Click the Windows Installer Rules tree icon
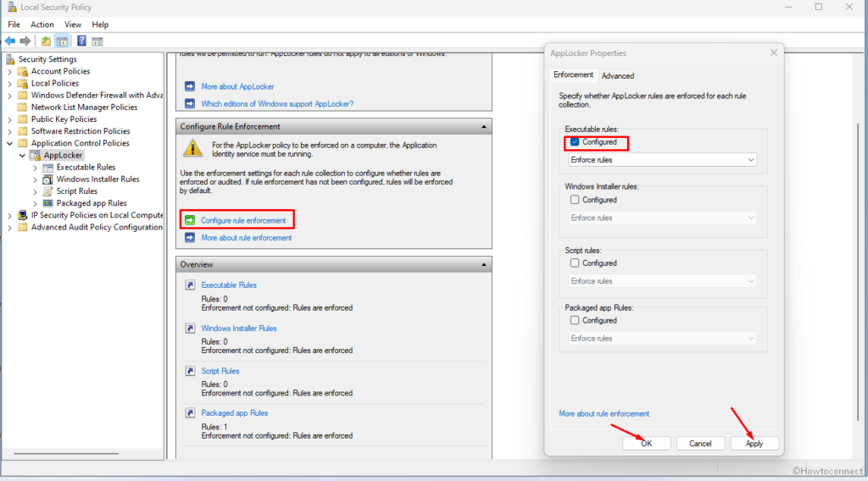The image size is (868, 481). click(48, 180)
